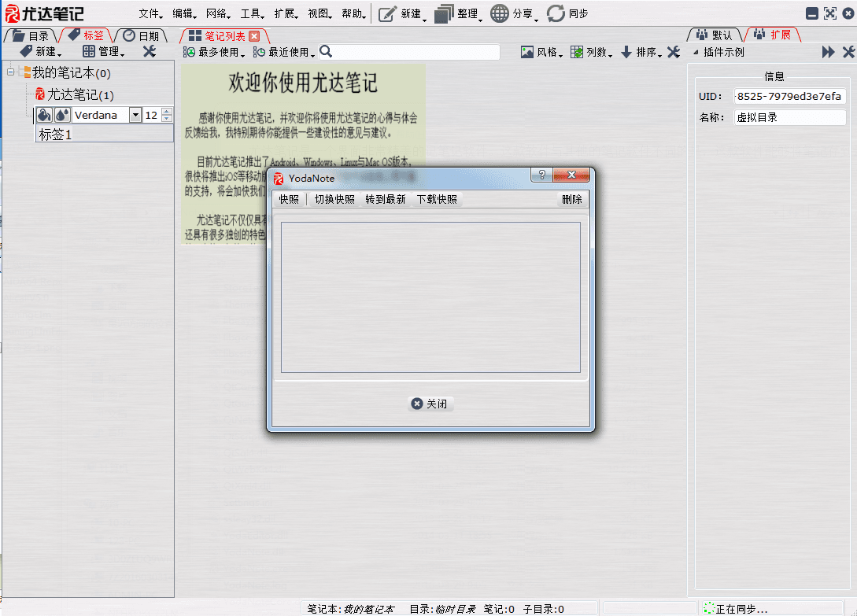Click the 同步 sync arrows icon
The width and height of the screenshot is (857, 616).
point(556,13)
